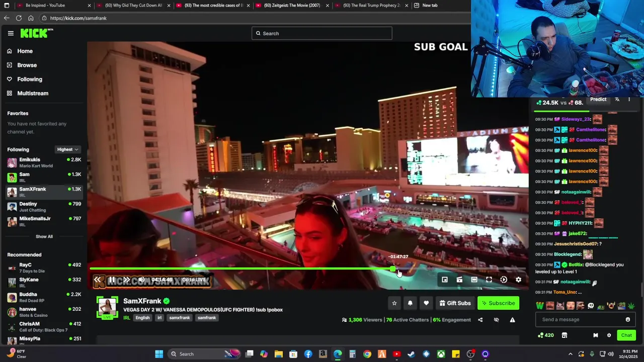
Task: Open Buddha recommended channel
Action: [x=44, y=297]
